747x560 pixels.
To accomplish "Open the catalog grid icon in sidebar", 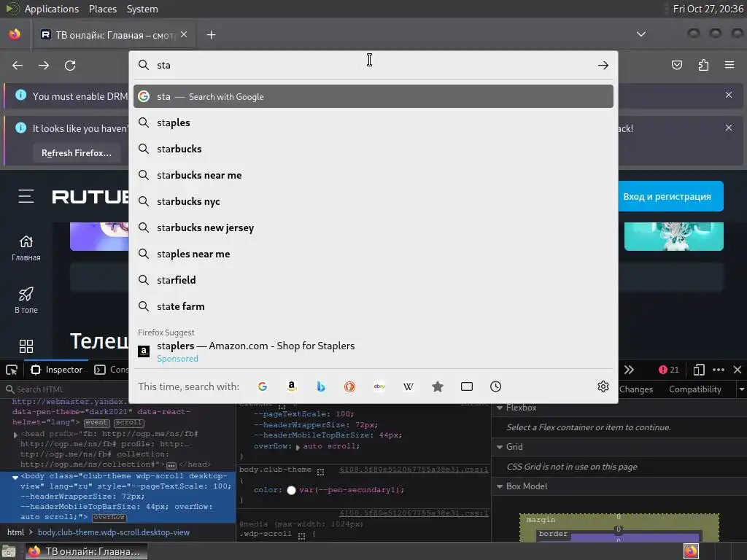I will [26, 346].
